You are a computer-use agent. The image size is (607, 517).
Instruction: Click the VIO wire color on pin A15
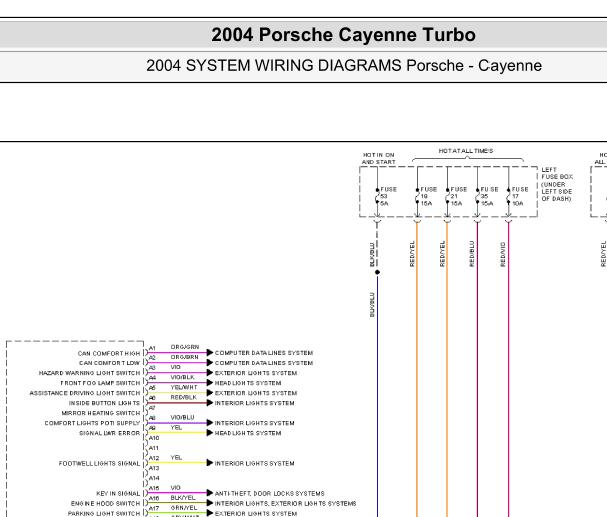tap(175, 488)
